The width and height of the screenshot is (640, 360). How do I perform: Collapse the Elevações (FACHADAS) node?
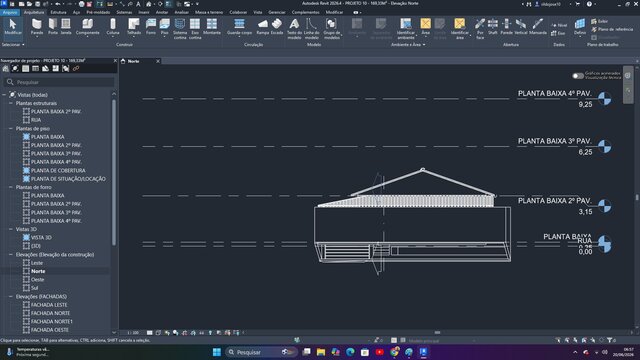[x=11, y=296]
